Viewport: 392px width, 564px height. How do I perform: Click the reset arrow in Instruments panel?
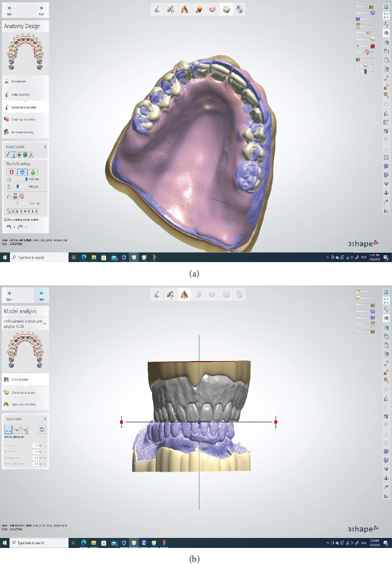41,430
